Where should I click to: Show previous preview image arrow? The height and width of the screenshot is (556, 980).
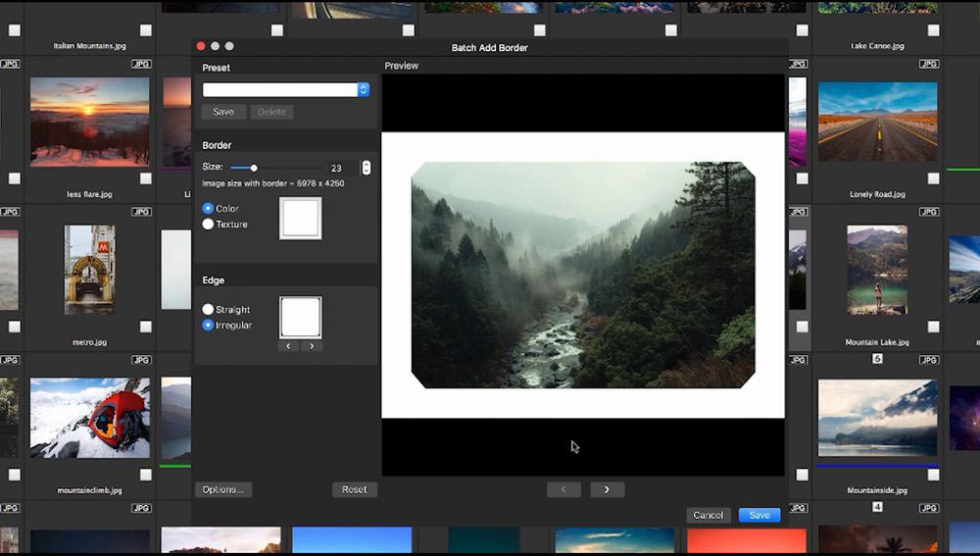[563, 489]
